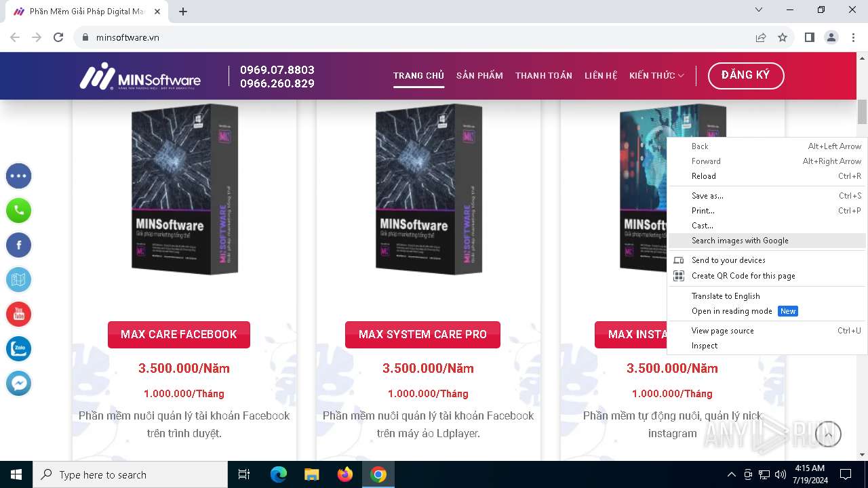Open the Facebook floating sidebar icon
The image size is (868, 488).
(19, 245)
